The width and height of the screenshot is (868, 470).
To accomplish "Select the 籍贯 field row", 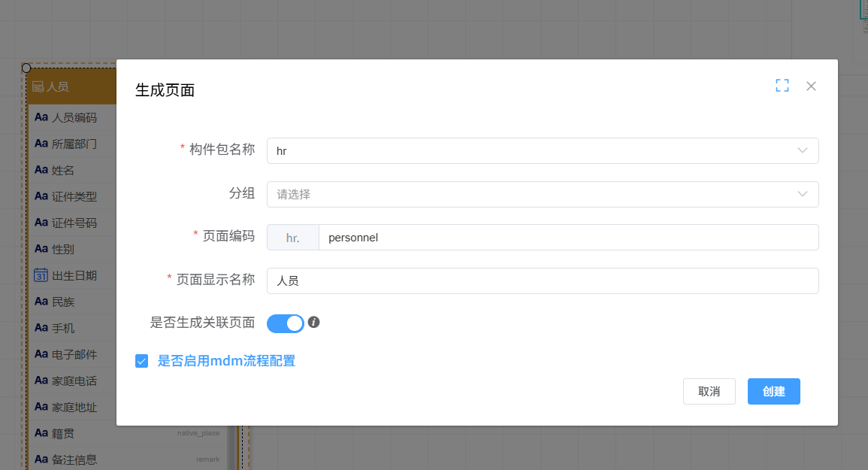I will pos(127,433).
